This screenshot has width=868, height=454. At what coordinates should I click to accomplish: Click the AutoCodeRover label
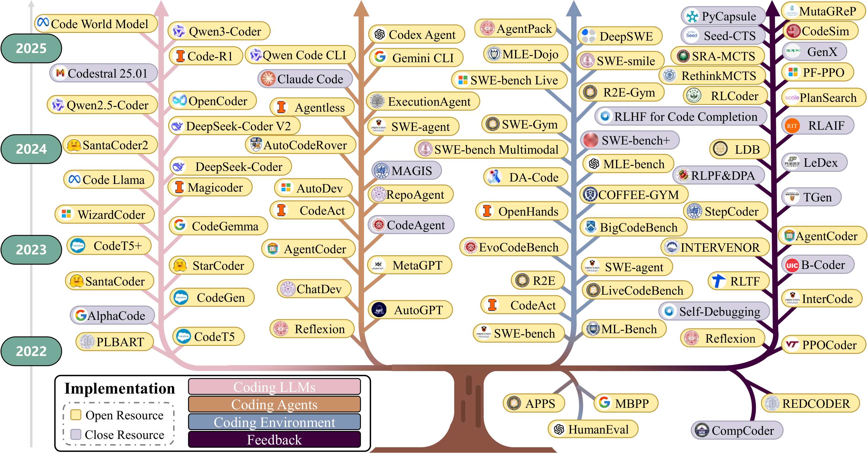[x=300, y=145]
